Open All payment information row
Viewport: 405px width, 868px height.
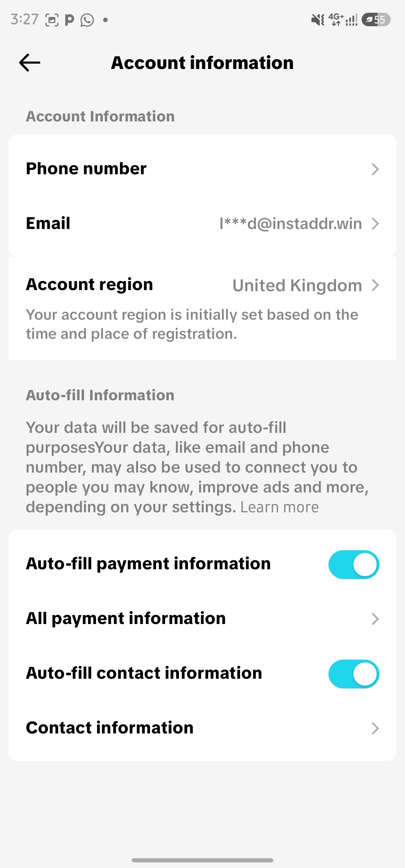[202, 619]
